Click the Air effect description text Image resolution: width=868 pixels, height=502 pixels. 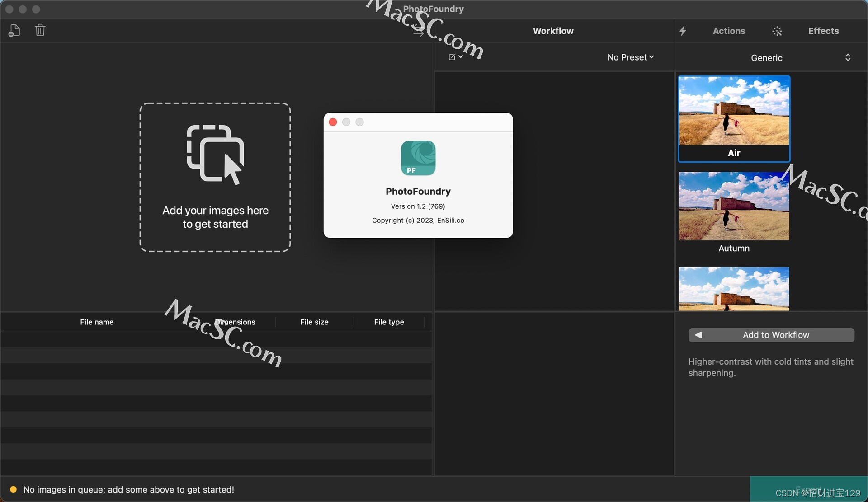pyautogui.click(x=771, y=367)
